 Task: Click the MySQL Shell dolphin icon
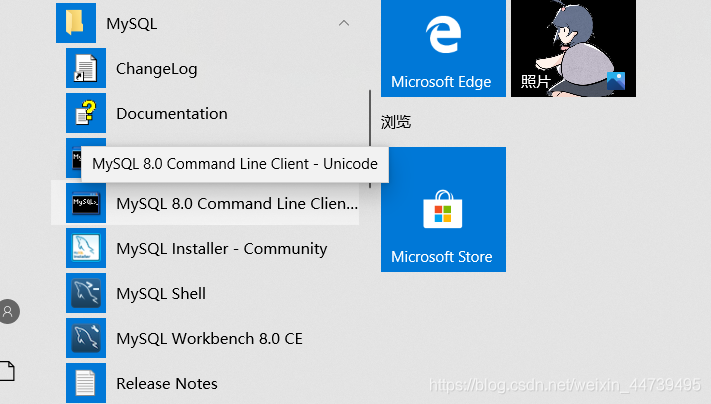[85, 294]
